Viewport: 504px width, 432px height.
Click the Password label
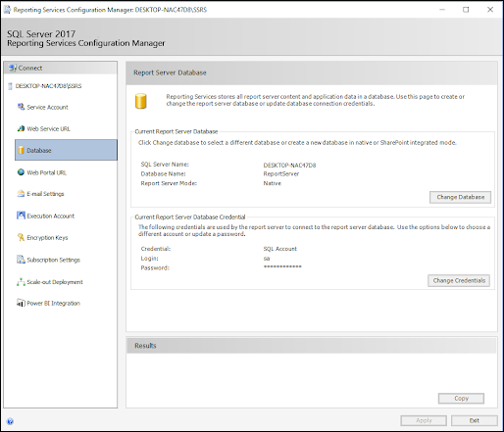(x=155, y=267)
